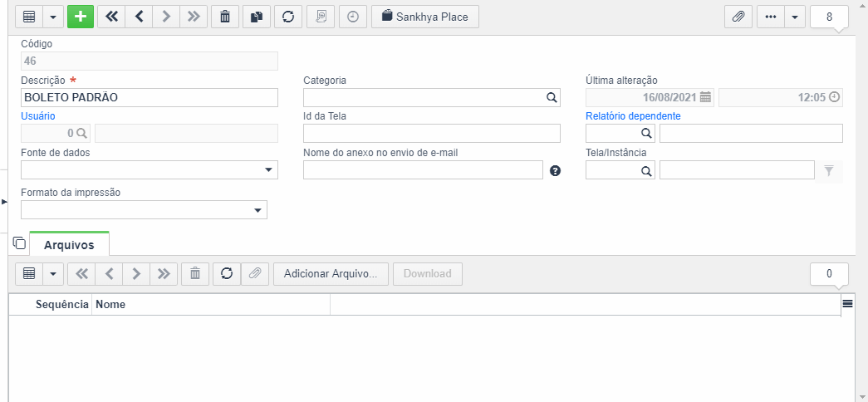The image size is (868, 402).
Task: Open the Categoria search magnifier
Action: (x=552, y=97)
